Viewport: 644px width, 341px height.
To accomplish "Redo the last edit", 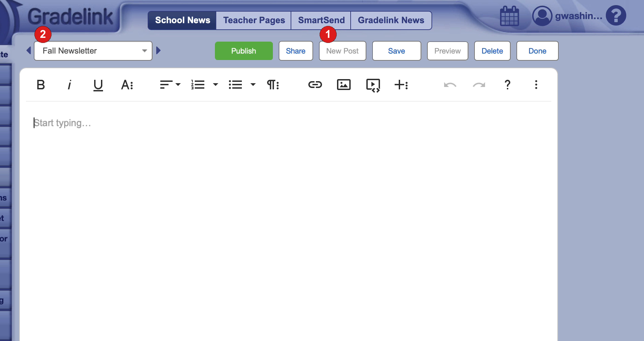I will tap(479, 85).
